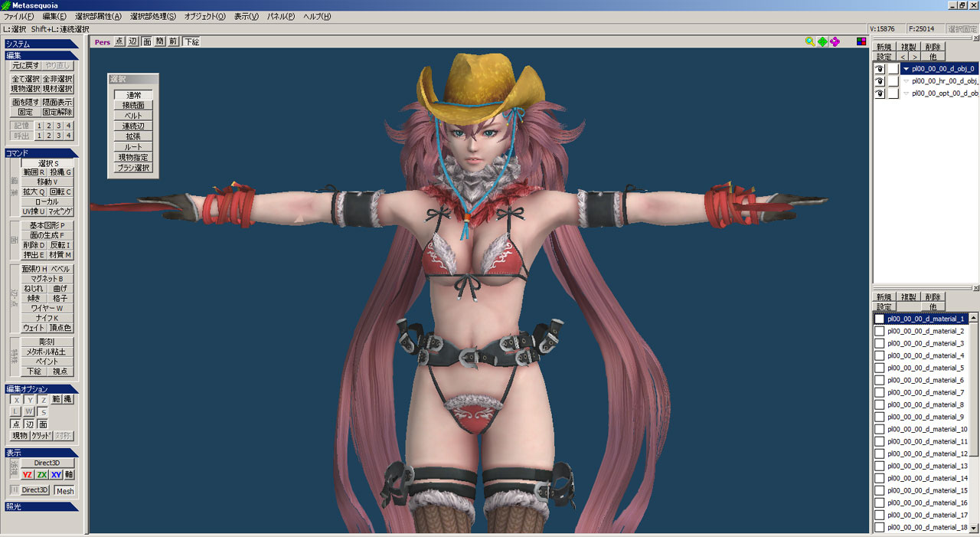Toggle the XY plane display button
This screenshot has height=537, width=980.
(57, 475)
